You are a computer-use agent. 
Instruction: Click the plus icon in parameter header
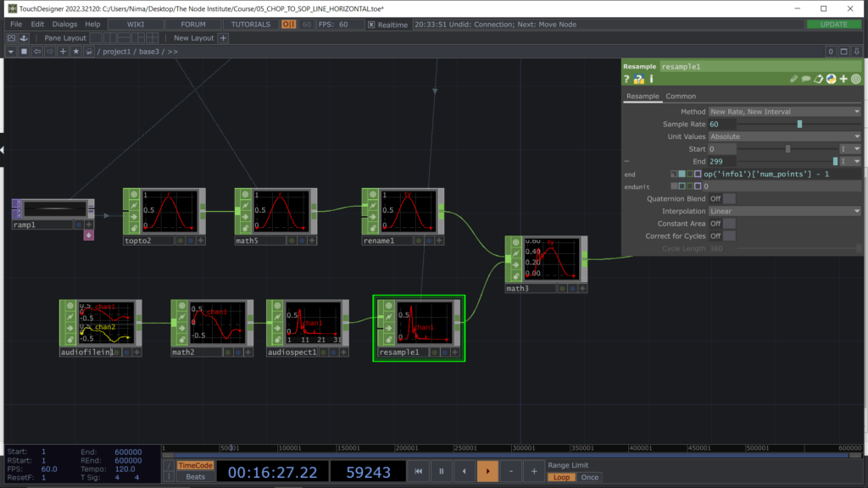point(843,79)
